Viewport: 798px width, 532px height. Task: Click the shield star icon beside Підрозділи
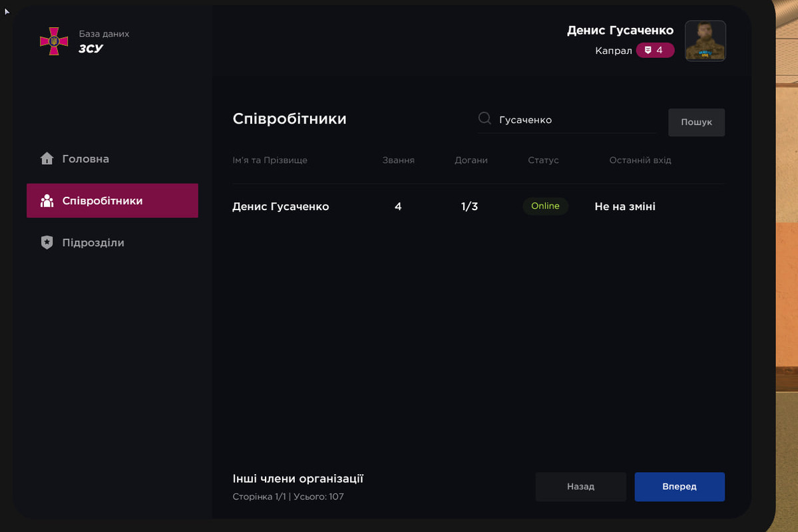47,243
